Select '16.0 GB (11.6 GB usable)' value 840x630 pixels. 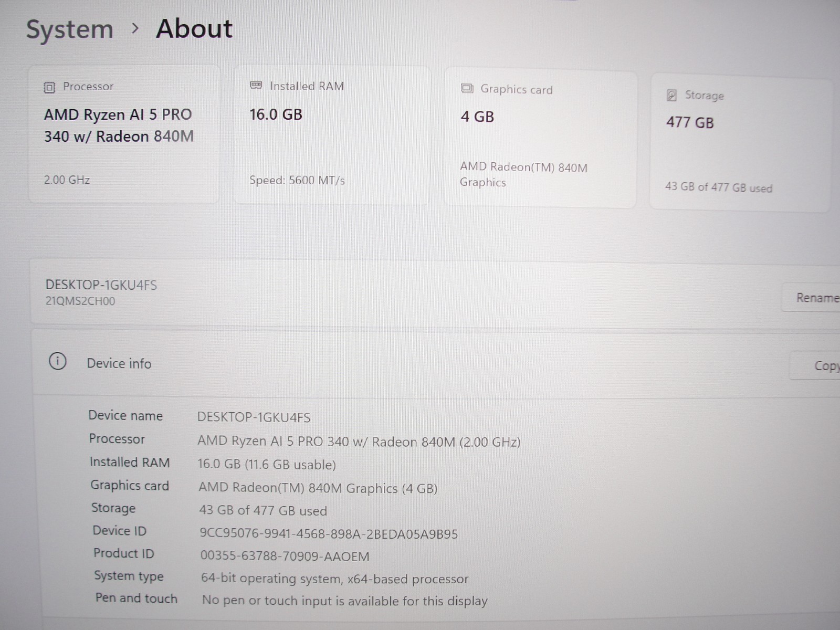pos(267,465)
